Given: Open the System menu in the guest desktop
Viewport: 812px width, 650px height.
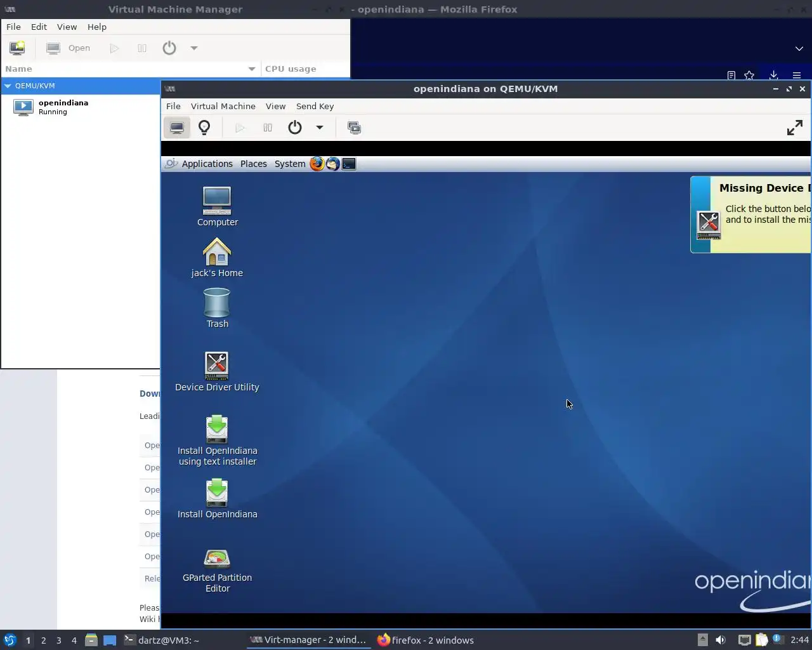Looking at the screenshot, I should point(290,164).
